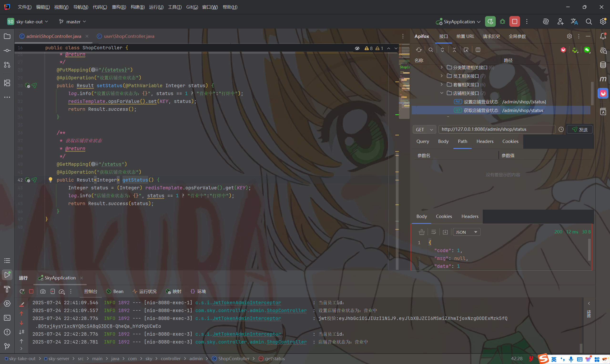Click the Debug bug icon in toolbar
The height and width of the screenshot is (364, 610).
pyautogui.click(x=502, y=22)
